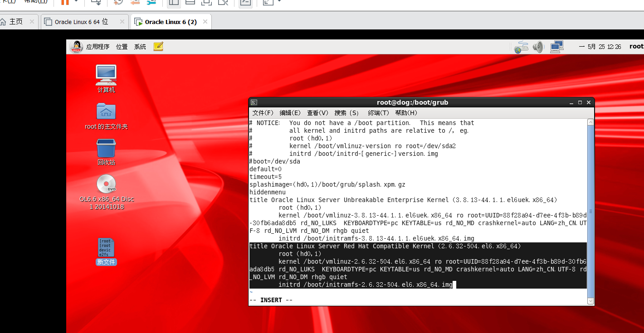The width and height of the screenshot is (644, 333).
Task: Click the root username in the top panel
Action: tap(636, 46)
